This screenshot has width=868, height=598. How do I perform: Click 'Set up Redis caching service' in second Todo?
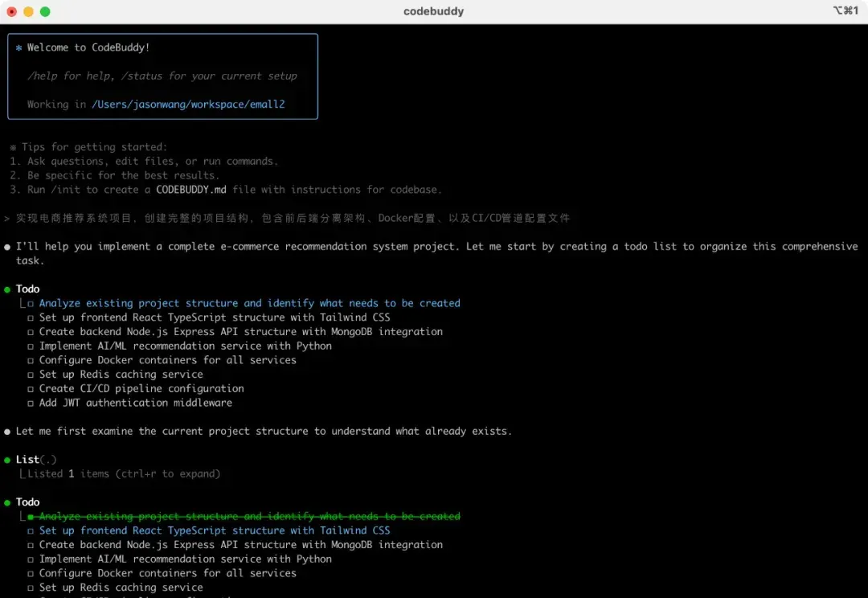pyautogui.click(x=121, y=588)
